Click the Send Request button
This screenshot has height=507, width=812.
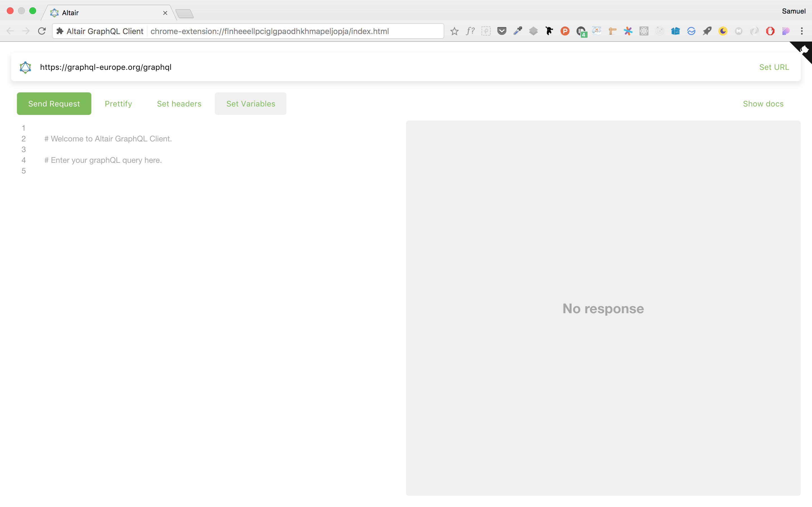click(x=54, y=104)
